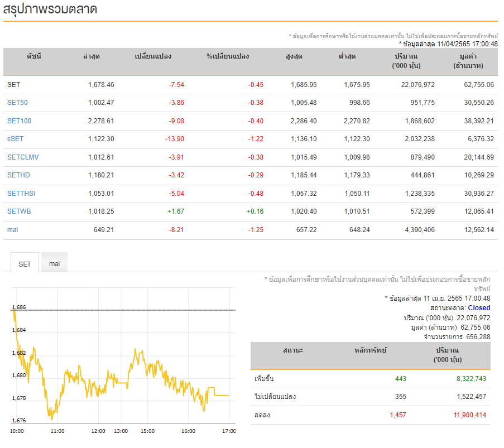Select declining securities count 1,457

[398, 415]
